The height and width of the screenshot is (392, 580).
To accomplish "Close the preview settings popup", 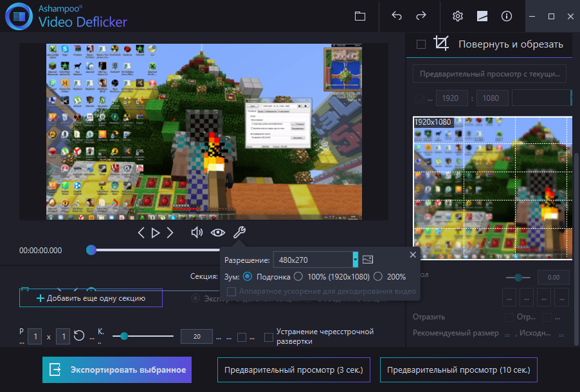I will tap(413, 254).
